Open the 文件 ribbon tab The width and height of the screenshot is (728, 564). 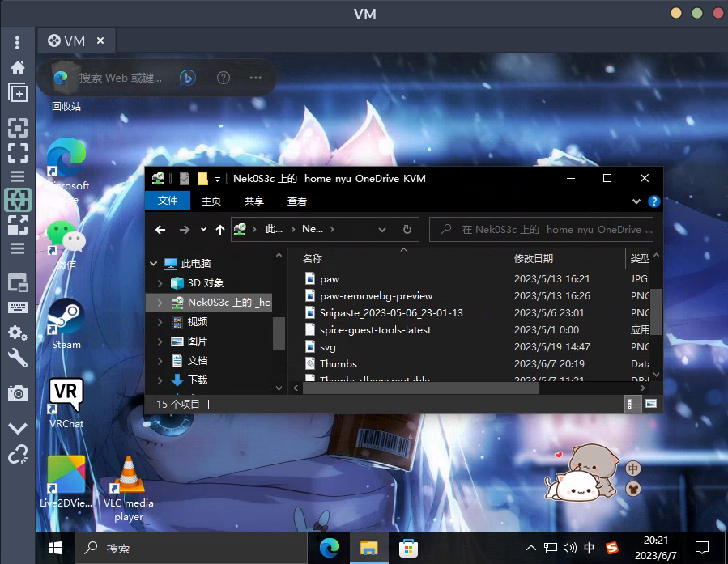pos(167,201)
